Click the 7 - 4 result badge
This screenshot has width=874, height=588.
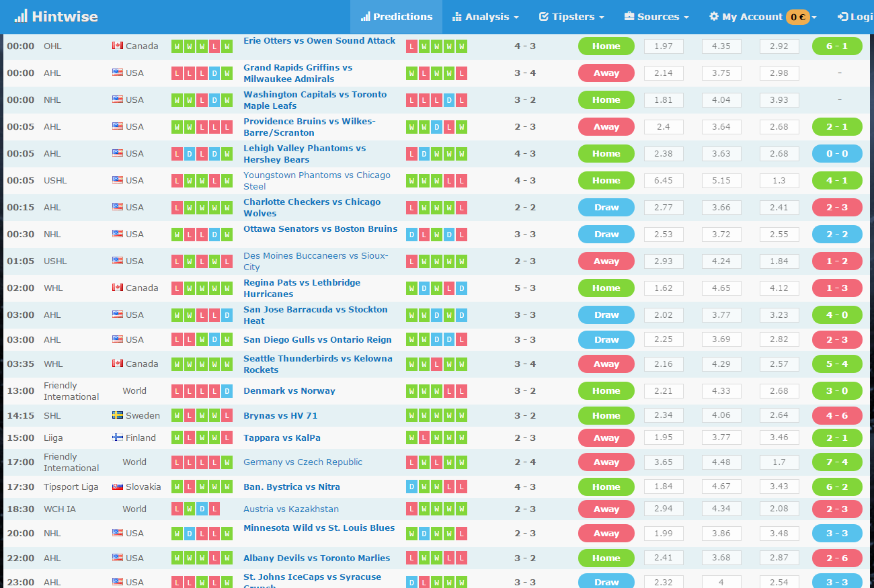click(x=837, y=462)
